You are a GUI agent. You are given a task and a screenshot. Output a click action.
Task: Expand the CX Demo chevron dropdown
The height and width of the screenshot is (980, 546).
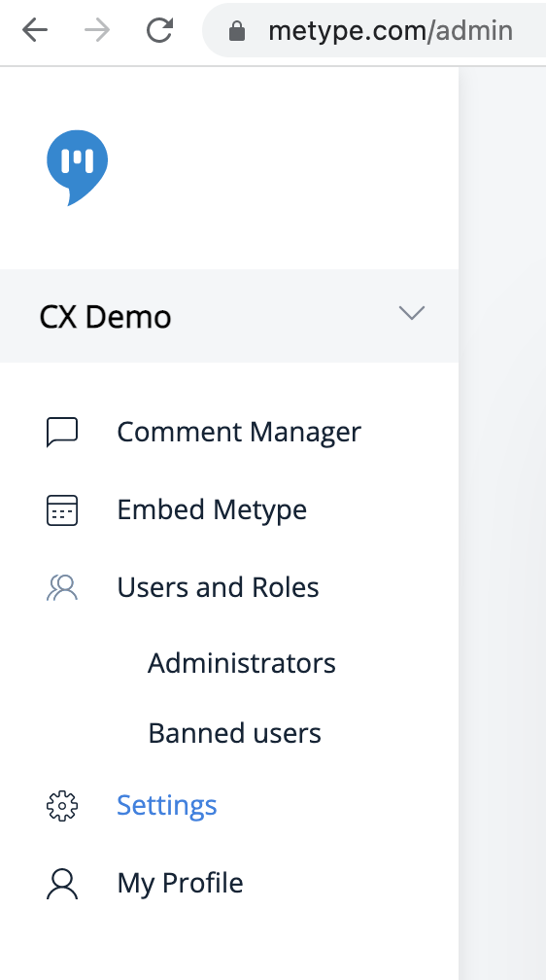tap(412, 312)
